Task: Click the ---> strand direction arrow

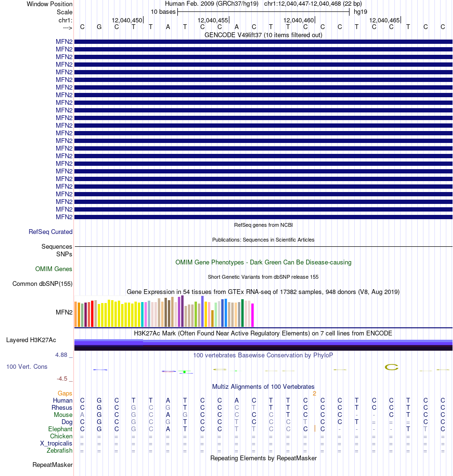Action: (x=67, y=28)
